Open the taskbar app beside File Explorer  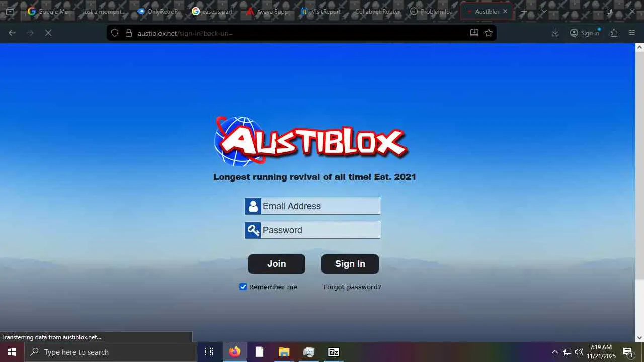click(x=308, y=352)
